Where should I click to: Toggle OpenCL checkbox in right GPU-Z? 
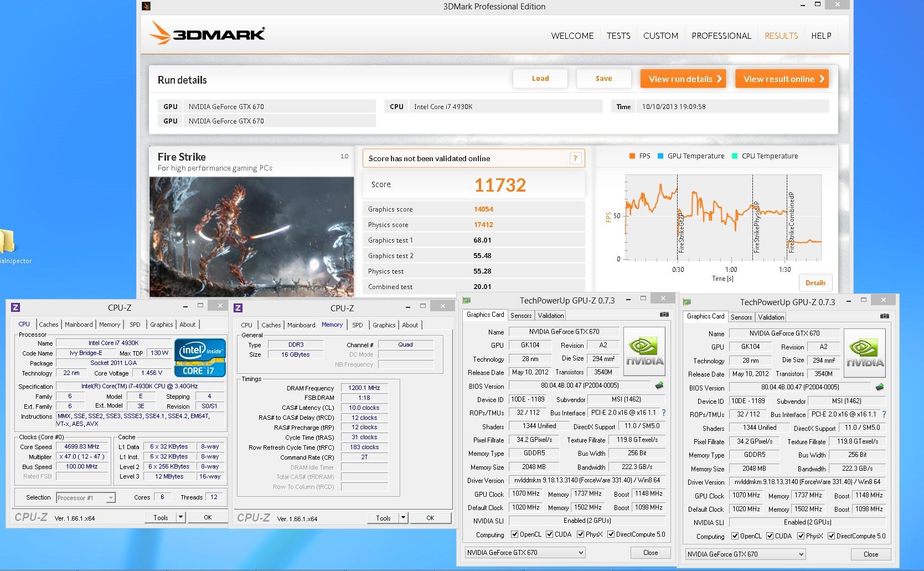[x=735, y=536]
